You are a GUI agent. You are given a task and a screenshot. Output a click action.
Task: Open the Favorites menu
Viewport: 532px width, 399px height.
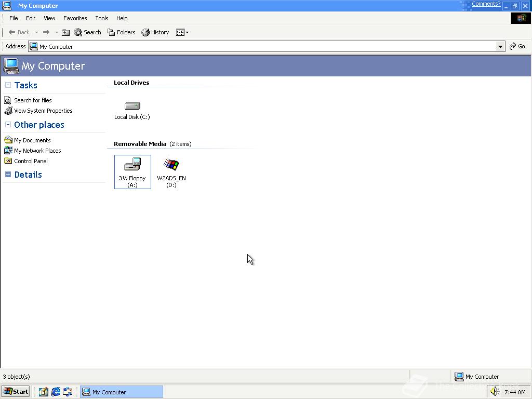coord(75,18)
